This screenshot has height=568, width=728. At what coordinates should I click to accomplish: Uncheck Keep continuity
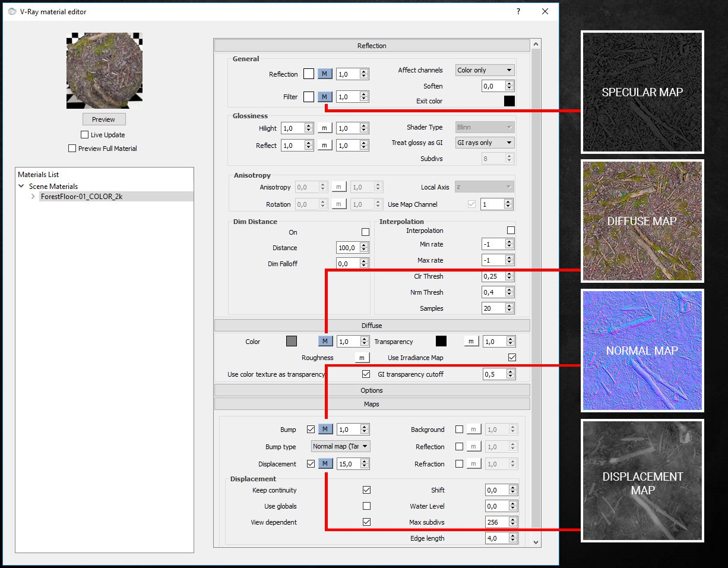point(366,490)
